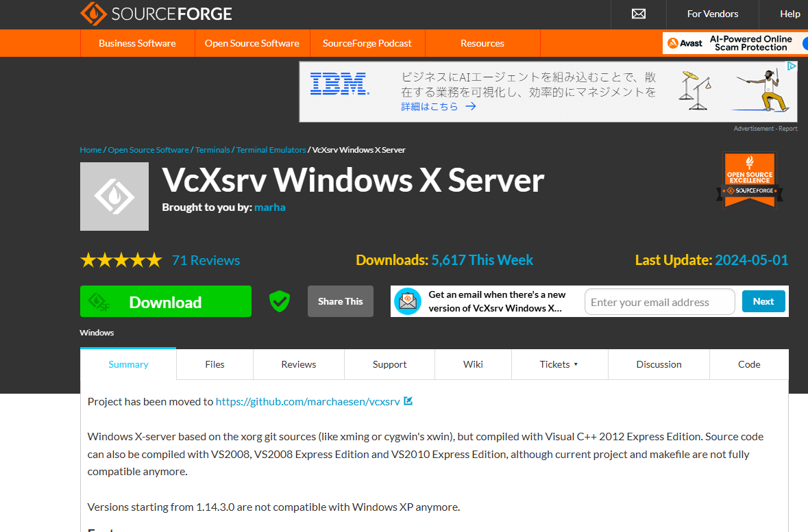Screen dimensions: 808x532
Task: Click the five-star rating icons
Action: tap(121, 260)
